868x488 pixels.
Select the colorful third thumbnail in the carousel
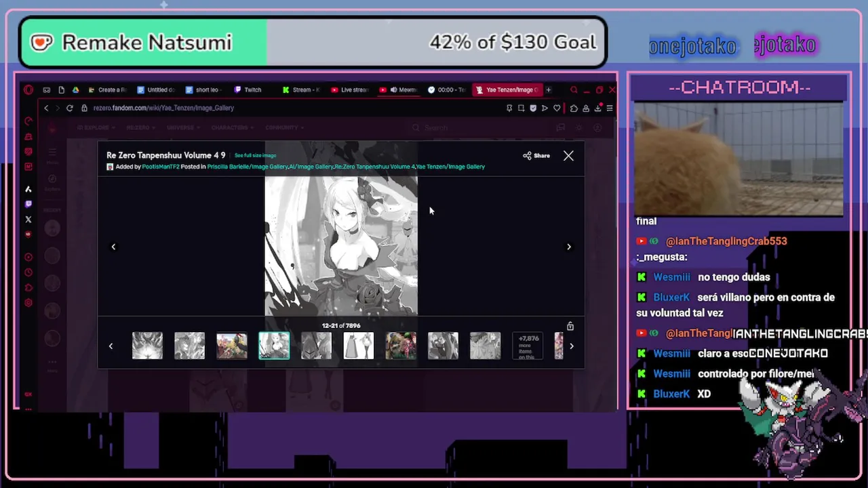[232, 346]
